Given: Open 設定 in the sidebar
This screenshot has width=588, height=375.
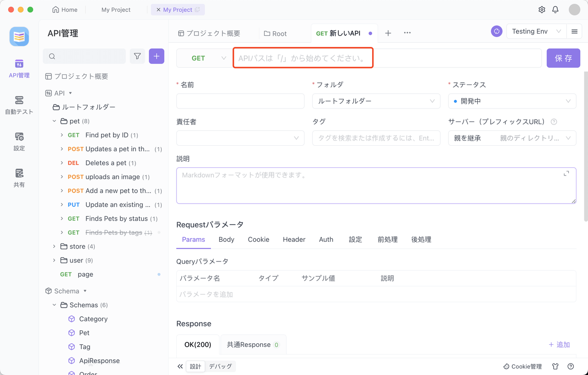Looking at the screenshot, I should click(19, 142).
